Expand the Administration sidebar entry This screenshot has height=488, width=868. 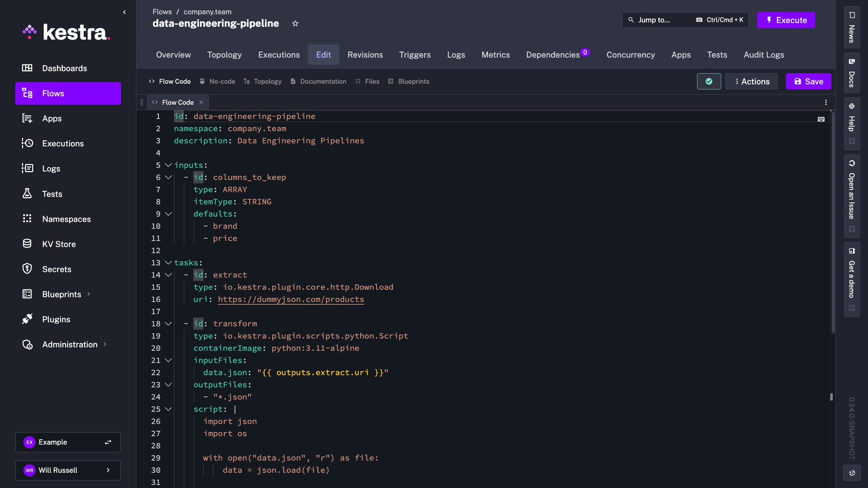coord(104,344)
